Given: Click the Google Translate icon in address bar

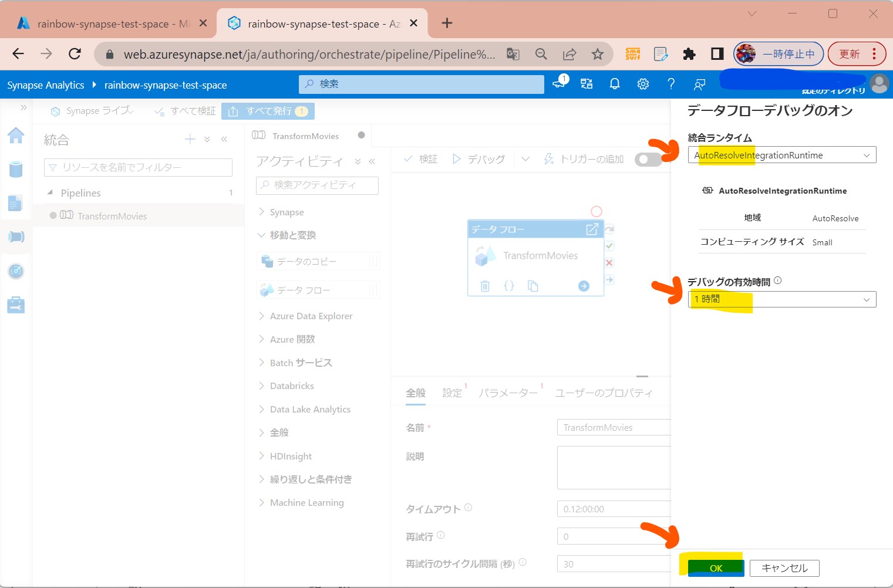Looking at the screenshot, I should click(x=513, y=55).
